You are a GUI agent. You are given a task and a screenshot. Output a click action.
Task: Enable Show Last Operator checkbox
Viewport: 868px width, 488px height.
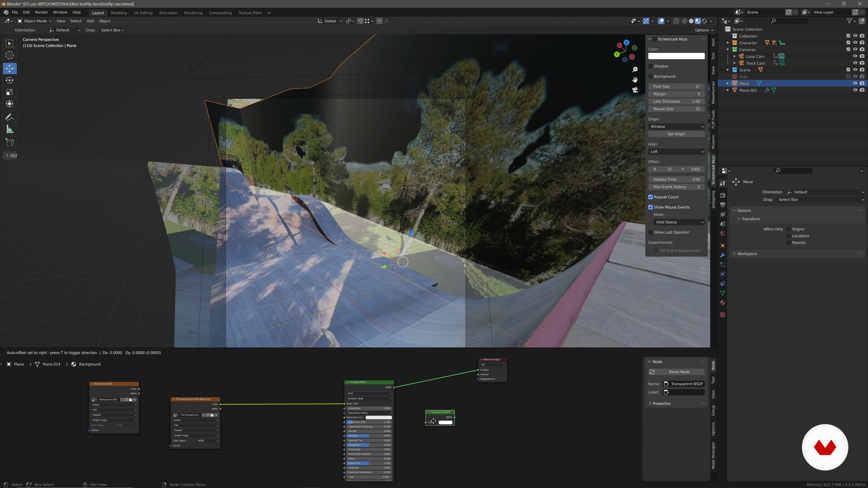tap(651, 232)
